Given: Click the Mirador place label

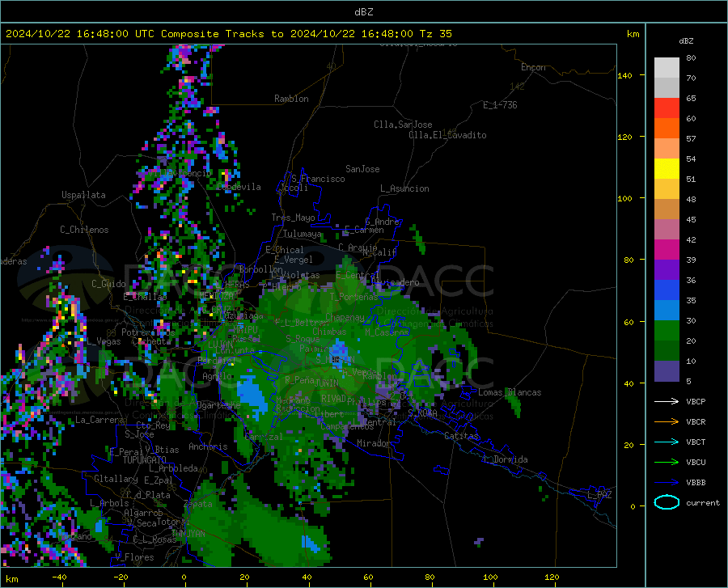Looking at the screenshot, I should point(373,443).
